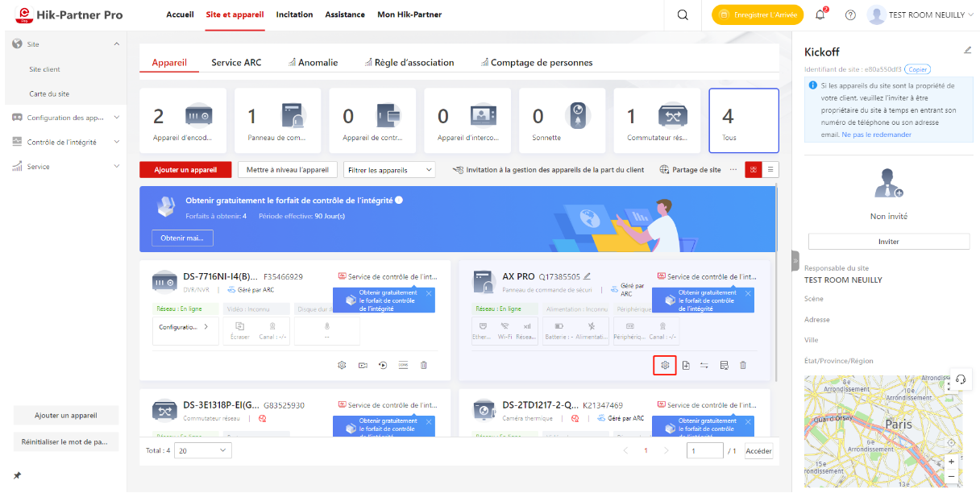Close the integrity package popup on DS-7716NI-I4(B)
The image size is (980, 493).
[429, 293]
